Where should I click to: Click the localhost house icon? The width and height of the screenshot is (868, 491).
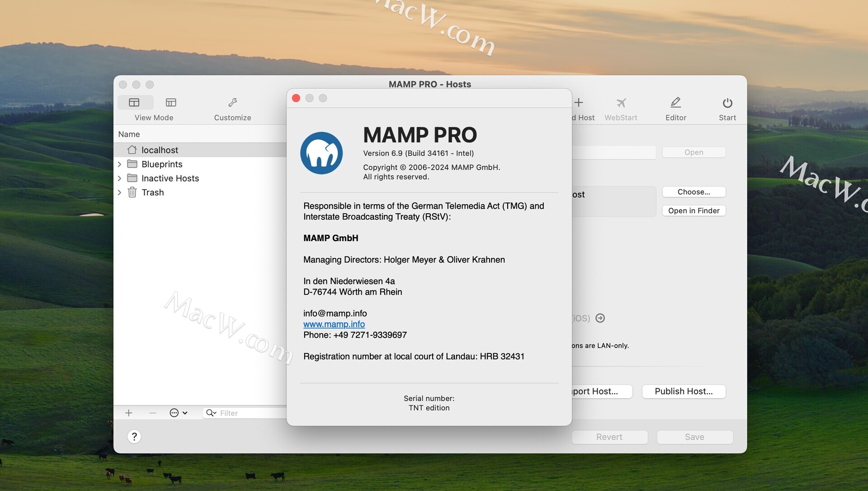pos(132,150)
